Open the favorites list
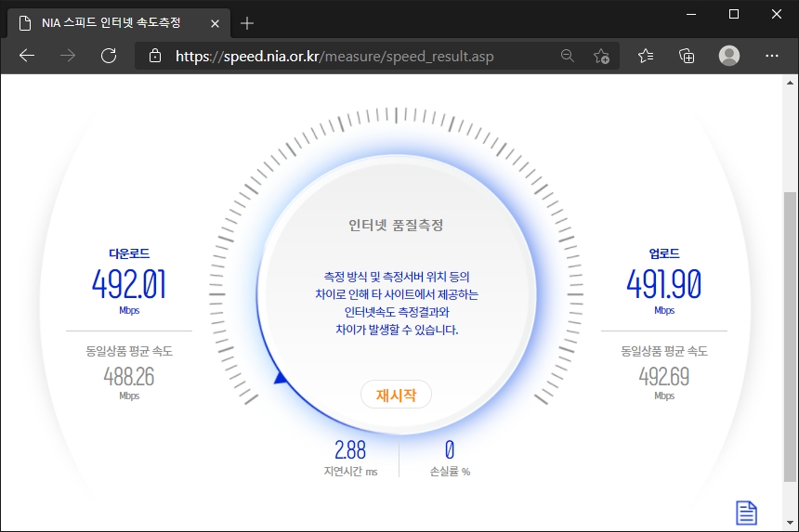 pos(646,56)
